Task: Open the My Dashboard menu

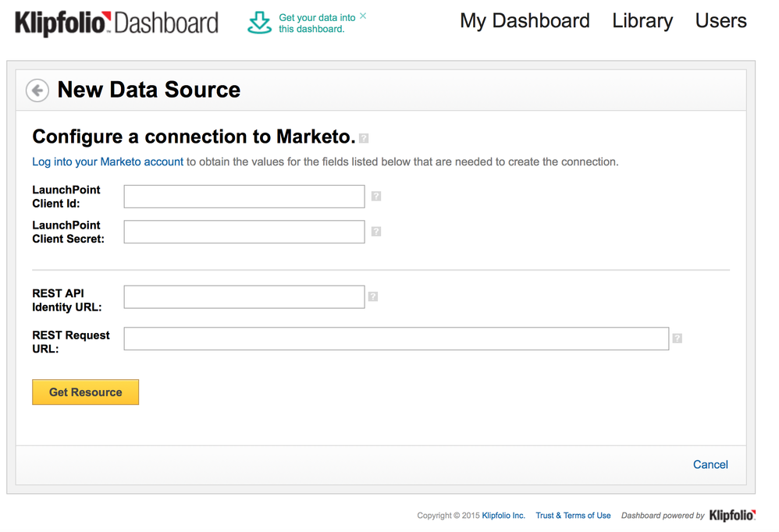Action: point(525,21)
